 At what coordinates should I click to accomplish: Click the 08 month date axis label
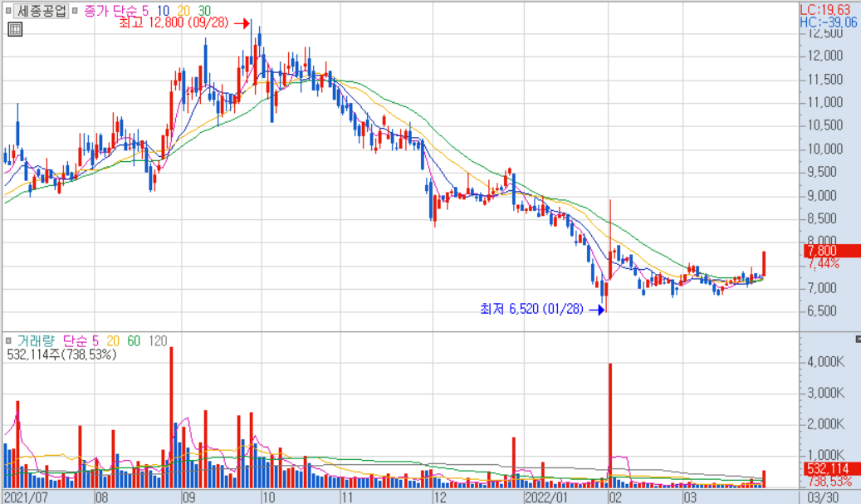[102, 497]
